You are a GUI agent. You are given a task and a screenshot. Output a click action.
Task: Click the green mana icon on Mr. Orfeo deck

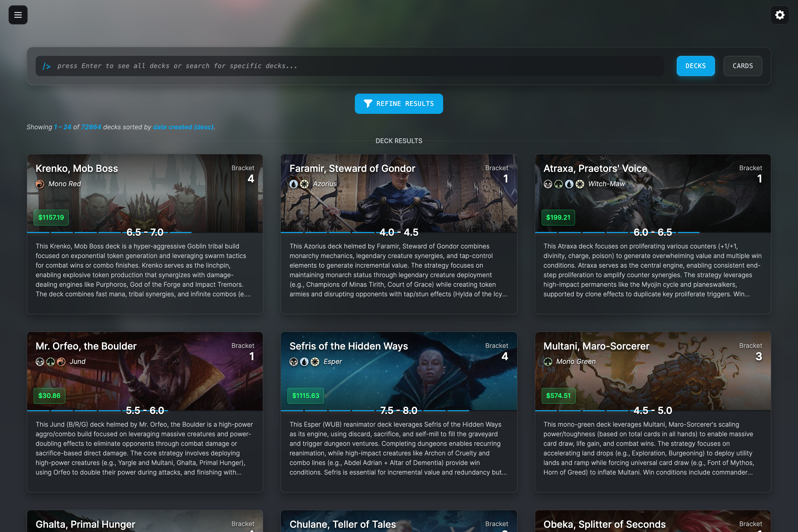(51, 362)
